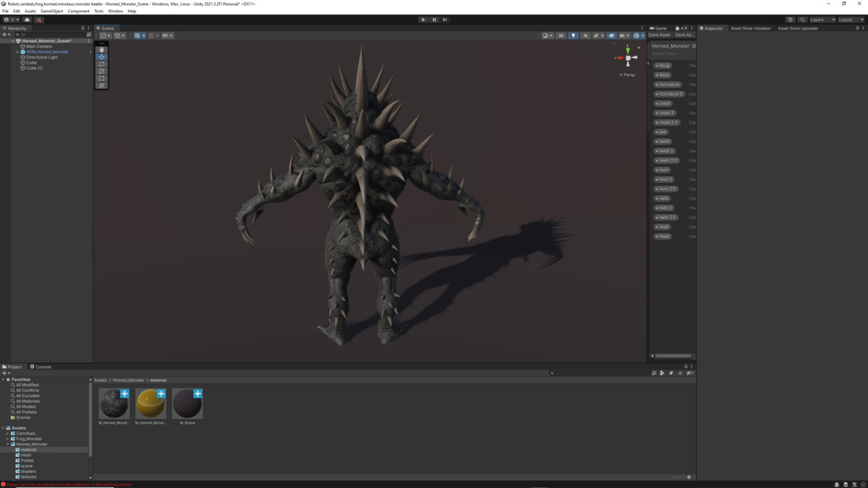Select the Scale tool in Scene overlay
The image size is (868, 488).
pyautogui.click(x=101, y=71)
